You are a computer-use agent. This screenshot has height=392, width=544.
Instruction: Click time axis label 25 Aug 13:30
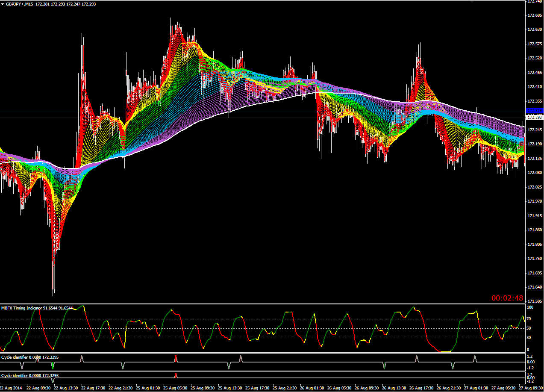point(230,388)
